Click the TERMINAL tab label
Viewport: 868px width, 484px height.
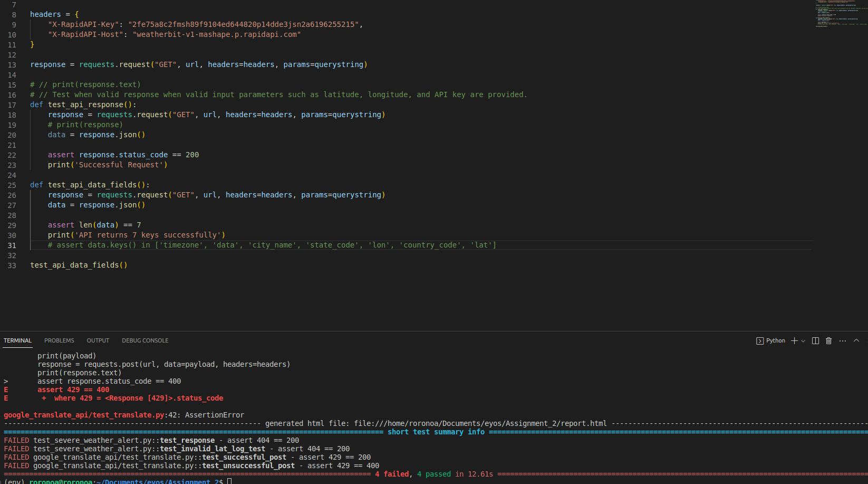[17, 340]
